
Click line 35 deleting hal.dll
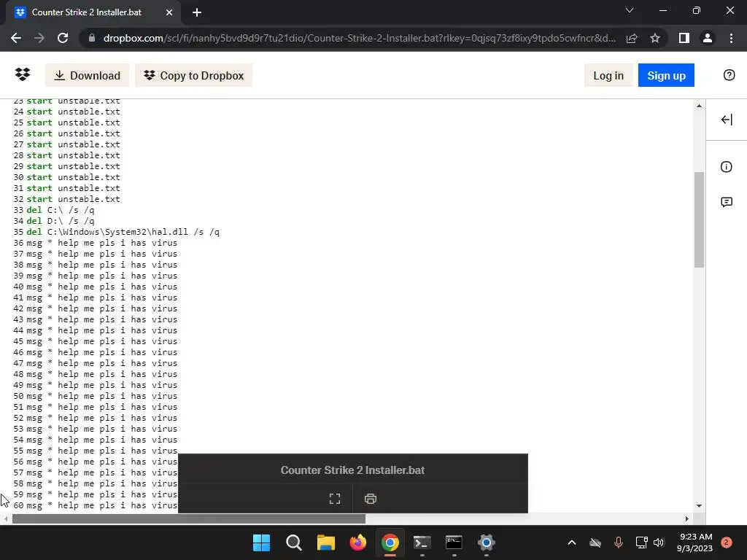123,232
